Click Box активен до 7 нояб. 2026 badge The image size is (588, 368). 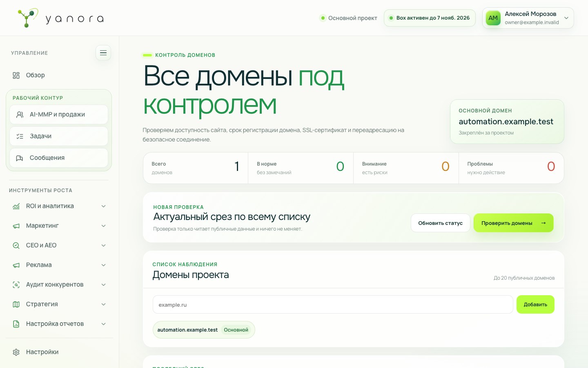(x=430, y=18)
